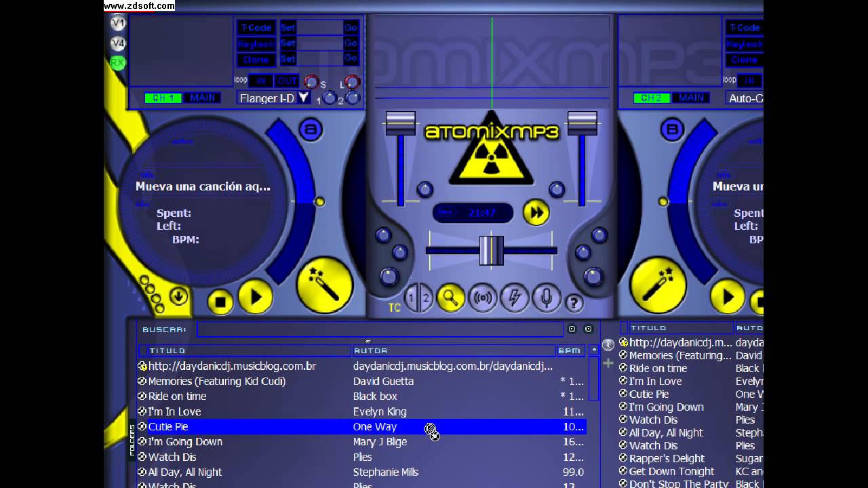This screenshot has height=488, width=868.
Task: Click the Go button beside Keylock on deck A
Action: coord(351,44)
